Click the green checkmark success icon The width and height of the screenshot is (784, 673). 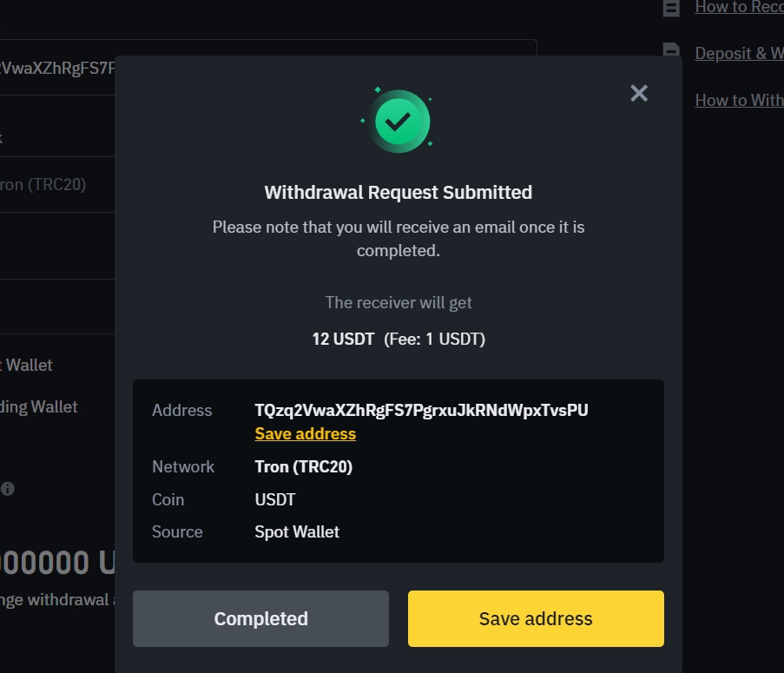[x=399, y=121]
